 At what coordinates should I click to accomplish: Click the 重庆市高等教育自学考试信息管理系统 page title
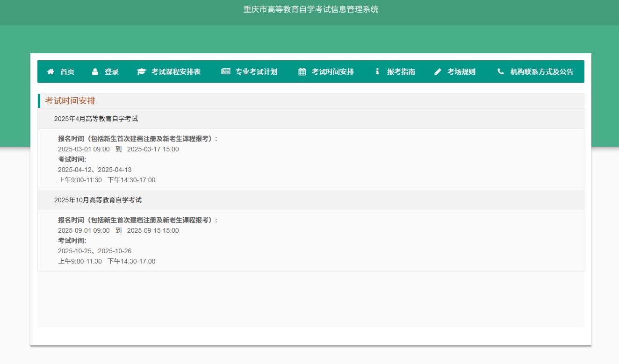(x=310, y=9)
